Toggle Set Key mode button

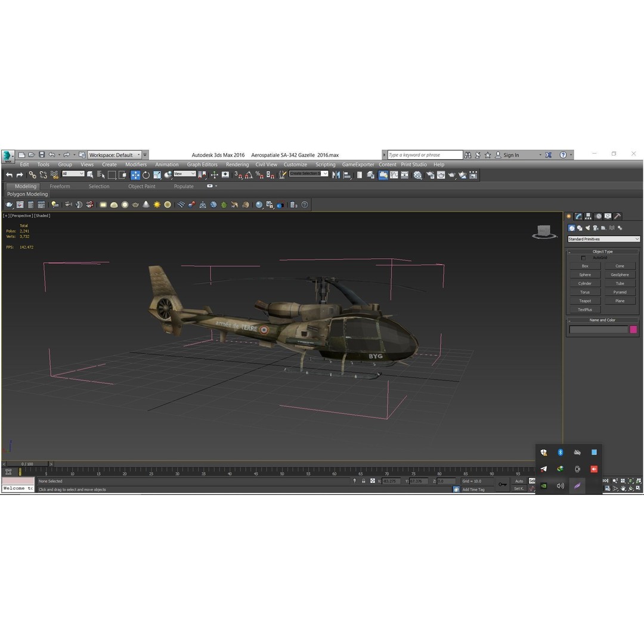click(x=519, y=488)
